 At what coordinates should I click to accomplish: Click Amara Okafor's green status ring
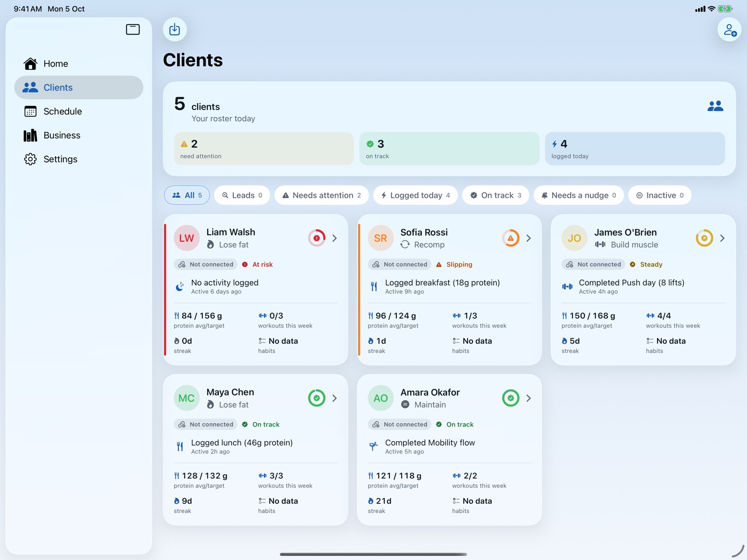click(x=511, y=398)
